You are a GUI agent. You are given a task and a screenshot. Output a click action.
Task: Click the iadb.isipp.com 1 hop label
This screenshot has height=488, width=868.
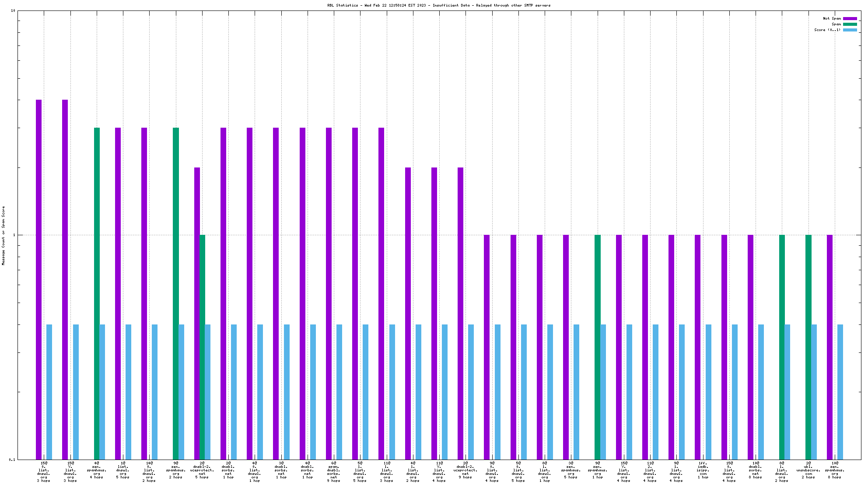[x=703, y=470]
